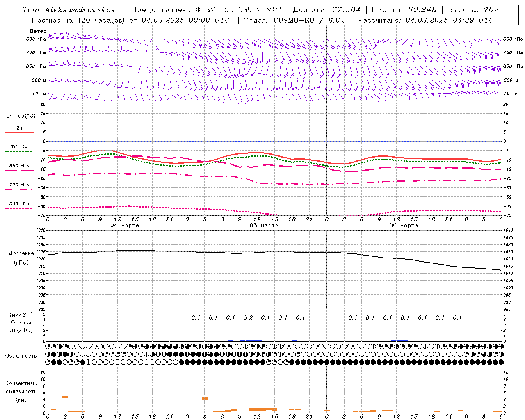Screen dimensions: 525x420
Task: Click the 2м temperature legend entry
Action: pos(19,128)
